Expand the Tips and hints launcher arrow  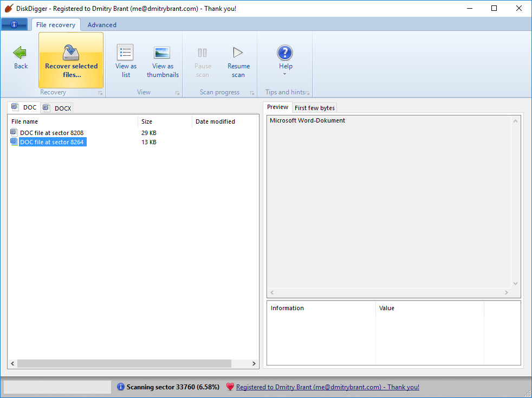tap(307, 93)
